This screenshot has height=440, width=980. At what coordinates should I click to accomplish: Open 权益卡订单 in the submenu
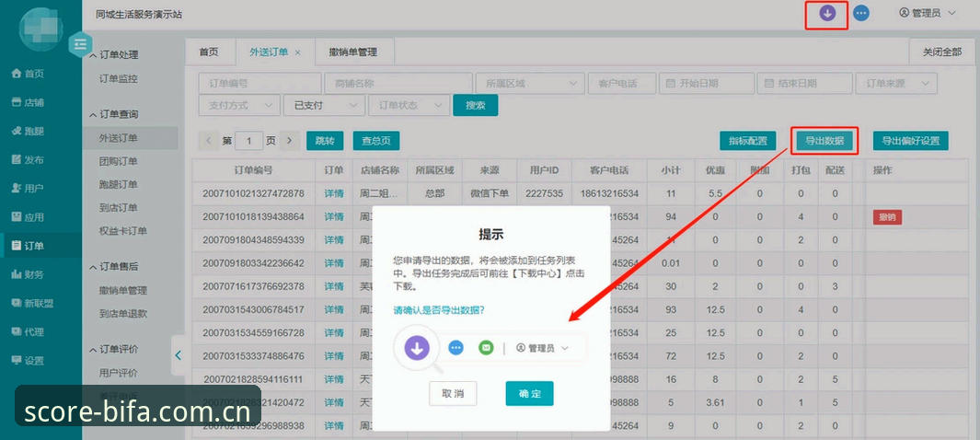coord(123,231)
